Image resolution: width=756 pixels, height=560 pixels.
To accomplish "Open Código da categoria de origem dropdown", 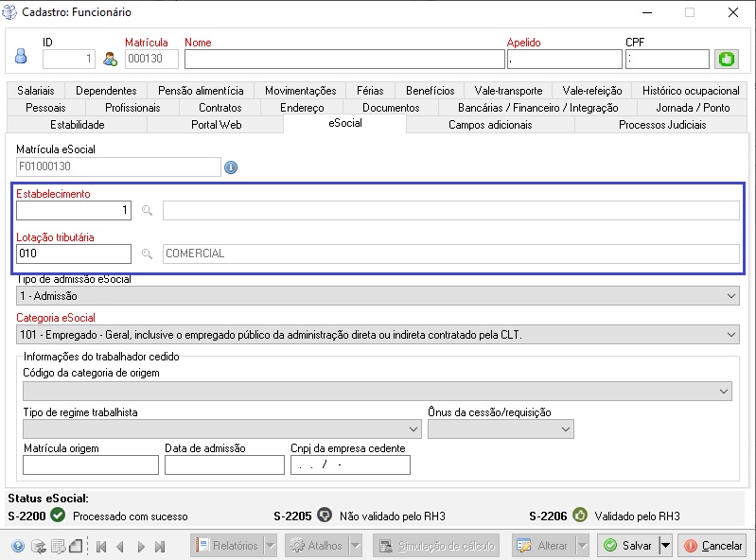I will point(724,391).
